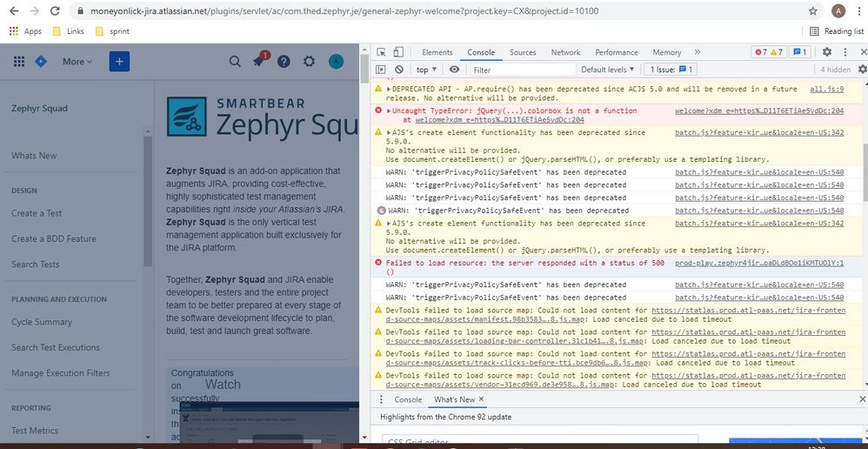
Task: Click the browser back arrow
Action: tap(15, 11)
